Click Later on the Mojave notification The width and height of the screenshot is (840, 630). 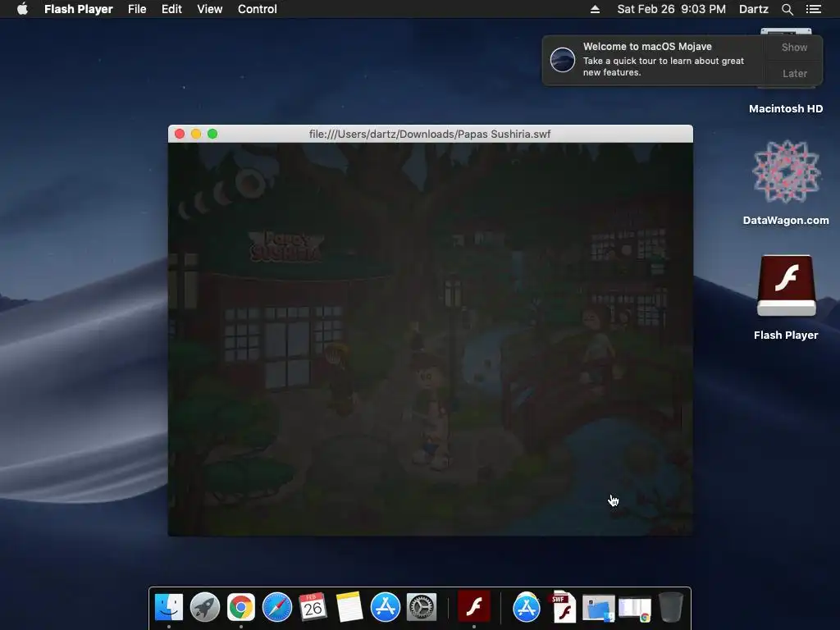pos(794,73)
